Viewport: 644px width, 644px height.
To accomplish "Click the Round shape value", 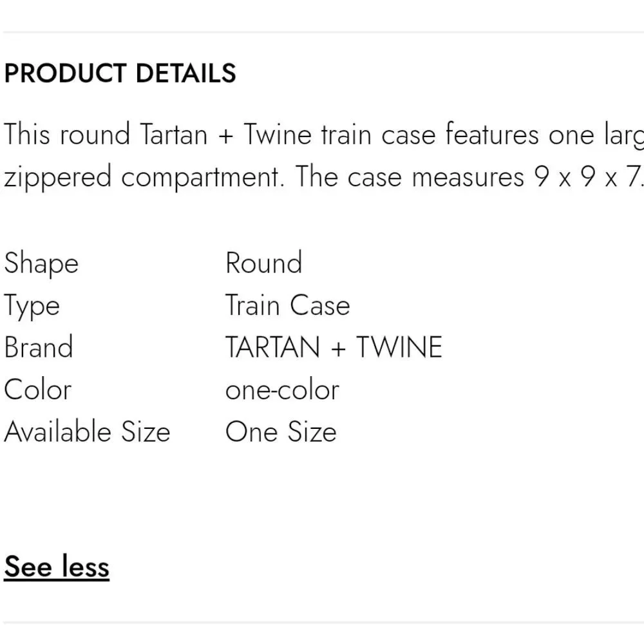I will click(263, 263).
